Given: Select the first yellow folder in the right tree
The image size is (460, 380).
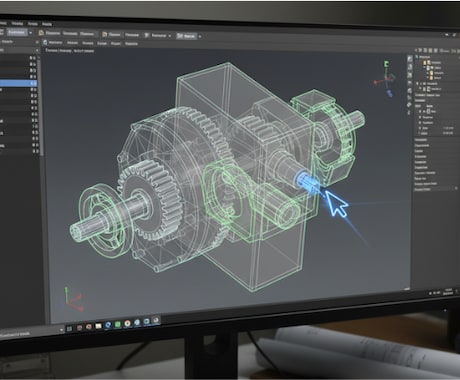Looking at the screenshot, I should pos(425,62).
